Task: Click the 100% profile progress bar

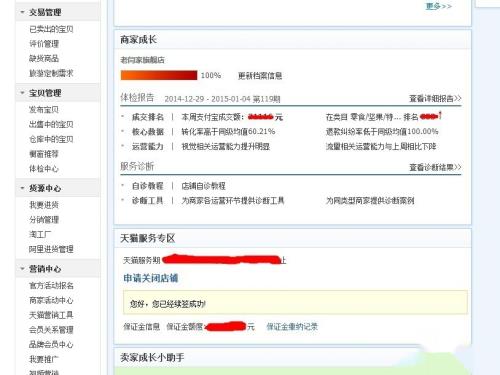Action: click(159, 75)
